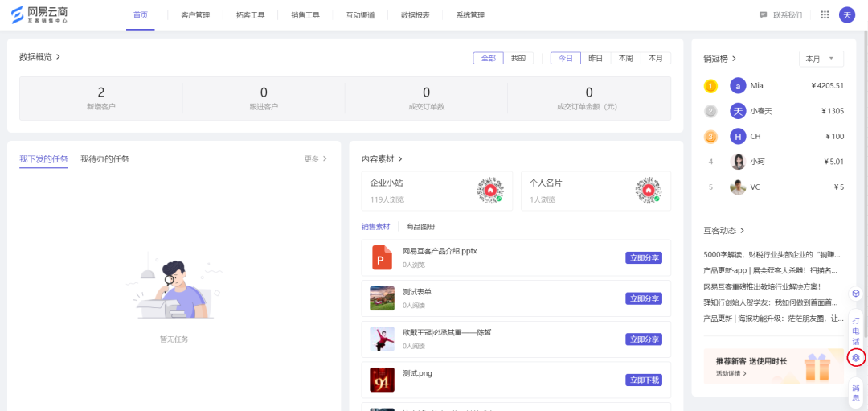Image resolution: width=868 pixels, height=411 pixels.
Task: Click VC's photo avatar
Action: coord(738,187)
